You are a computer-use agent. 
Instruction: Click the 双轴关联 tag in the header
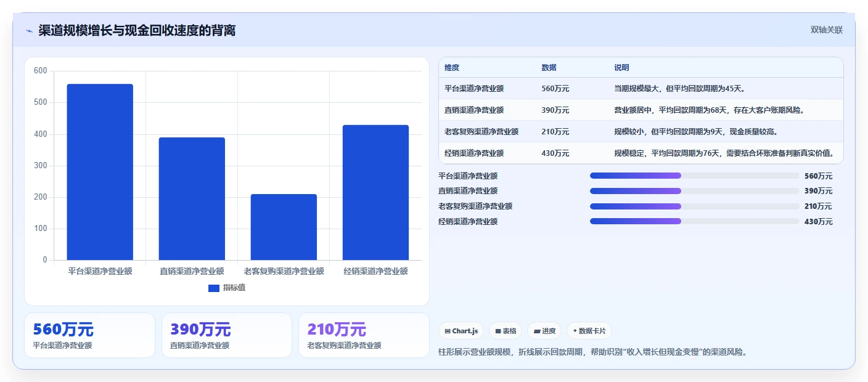[x=826, y=30]
